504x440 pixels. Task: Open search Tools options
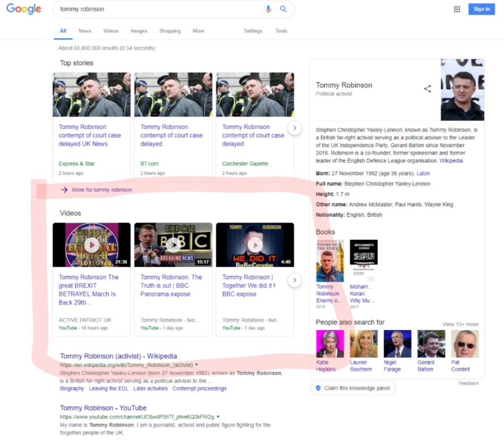point(281,31)
